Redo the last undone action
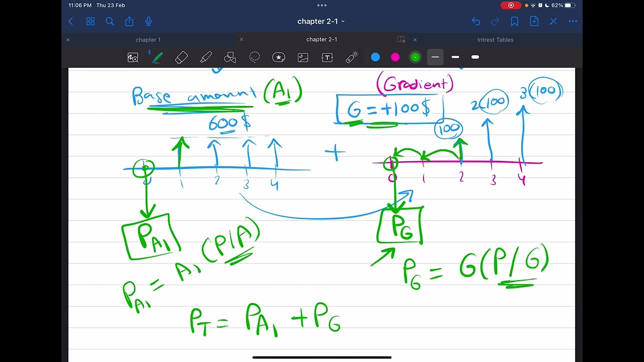 (495, 21)
